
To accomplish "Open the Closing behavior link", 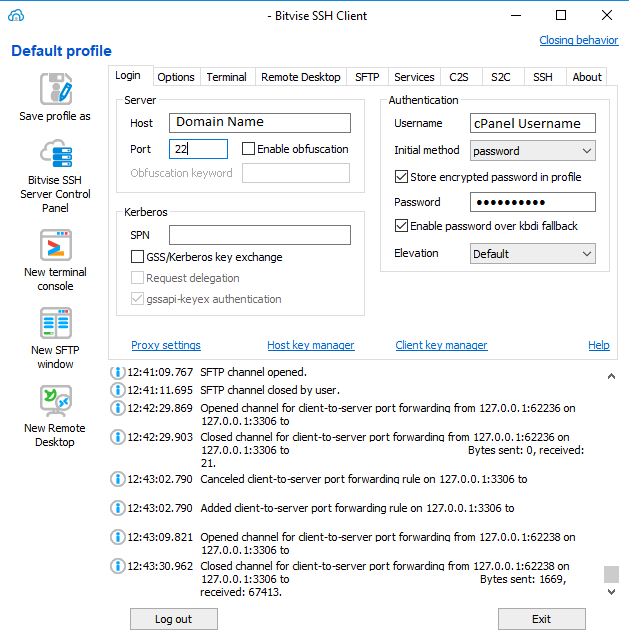I will point(578,40).
